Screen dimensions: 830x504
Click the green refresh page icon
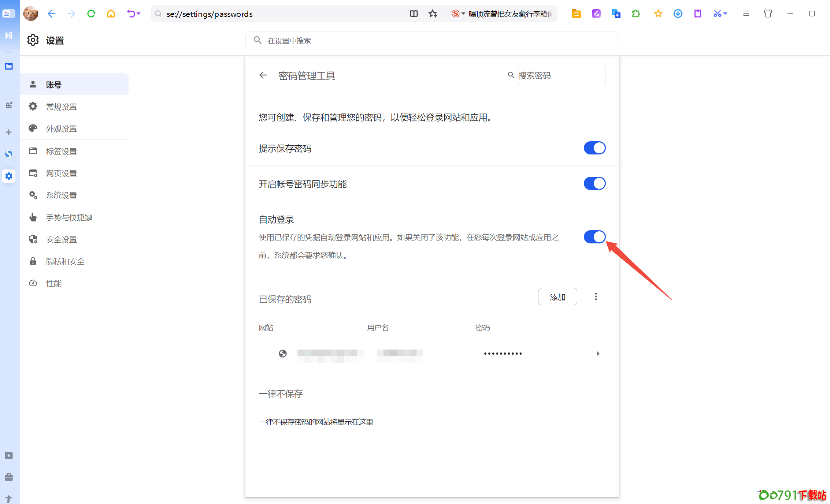point(91,14)
